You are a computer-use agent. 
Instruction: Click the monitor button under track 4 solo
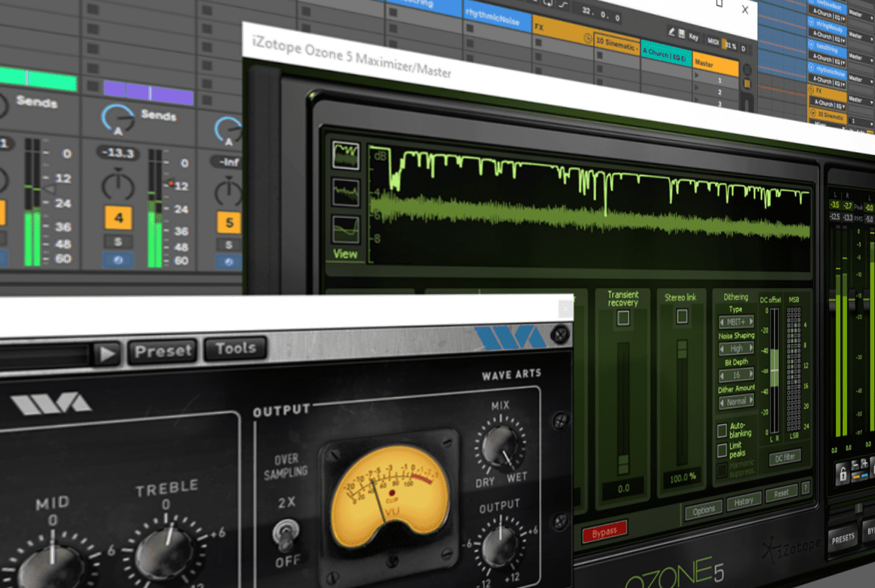pyautogui.click(x=118, y=260)
